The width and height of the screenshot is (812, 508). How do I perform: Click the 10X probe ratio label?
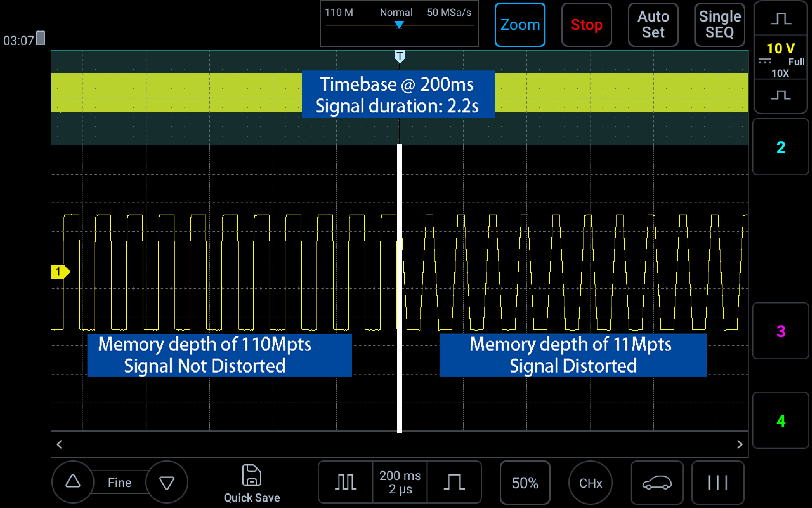780,73
